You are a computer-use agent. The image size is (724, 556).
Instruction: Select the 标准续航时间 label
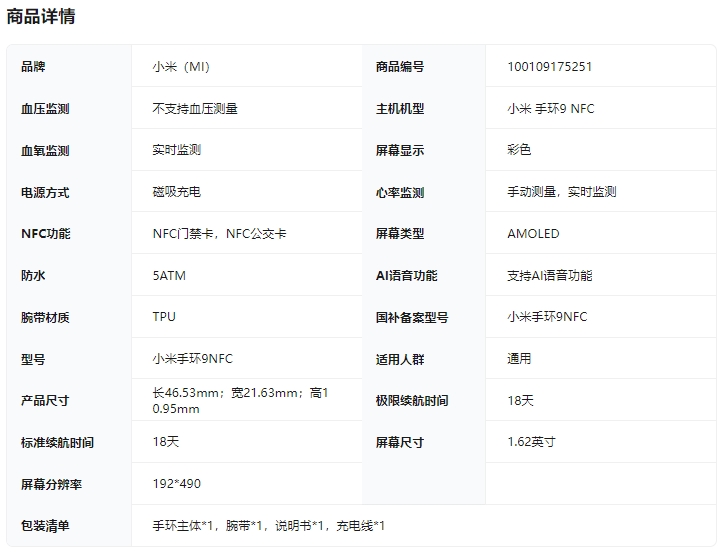57,442
